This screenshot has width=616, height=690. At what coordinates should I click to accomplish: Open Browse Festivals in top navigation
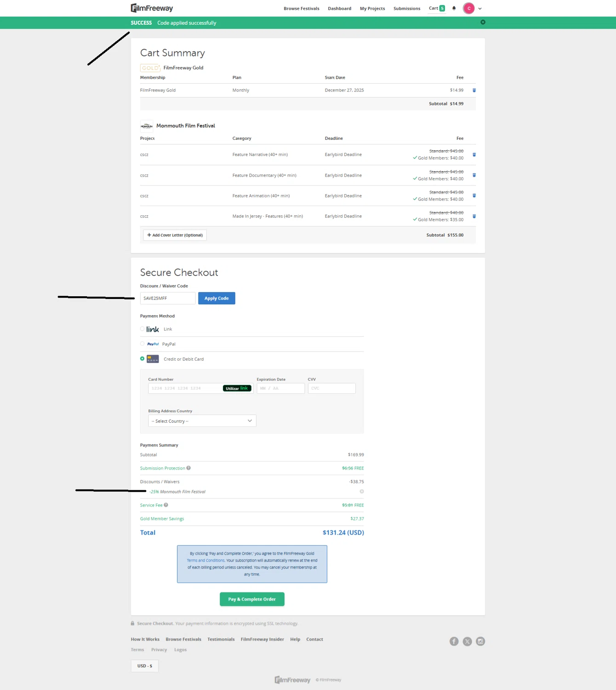pyautogui.click(x=301, y=8)
